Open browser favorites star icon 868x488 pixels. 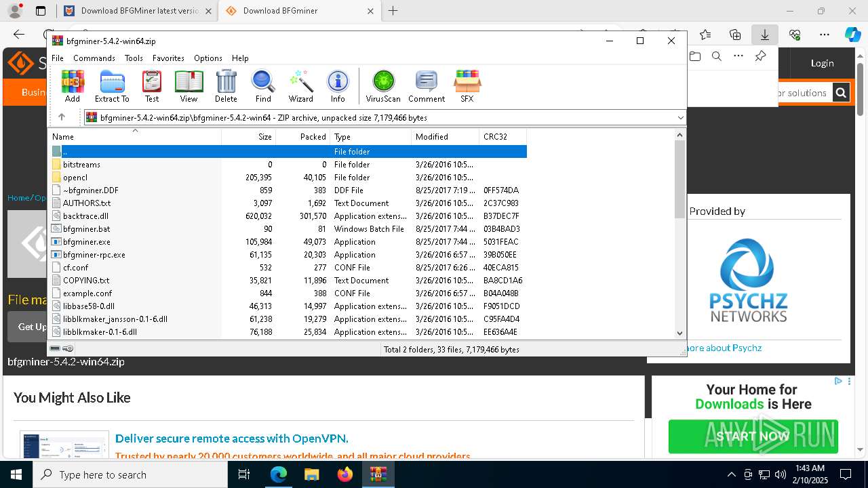pos(705,35)
